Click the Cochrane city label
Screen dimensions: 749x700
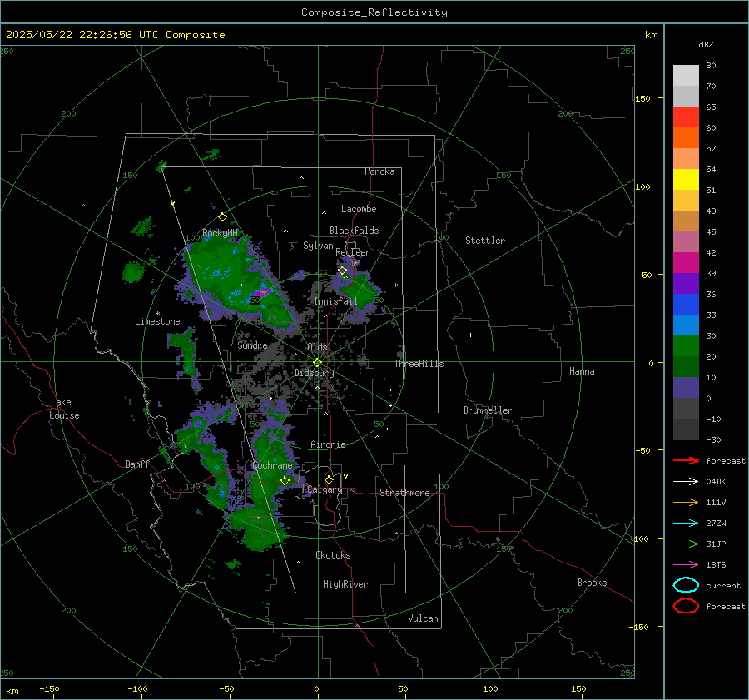272,465
